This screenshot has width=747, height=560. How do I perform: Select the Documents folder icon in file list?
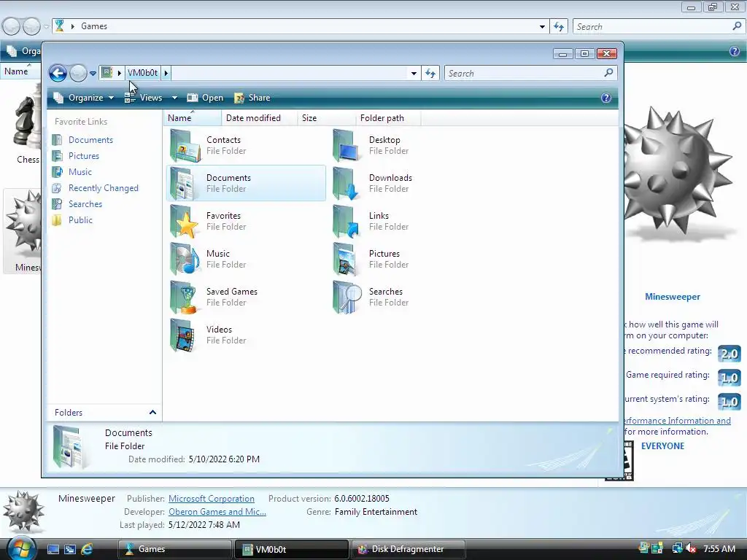click(183, 183)
